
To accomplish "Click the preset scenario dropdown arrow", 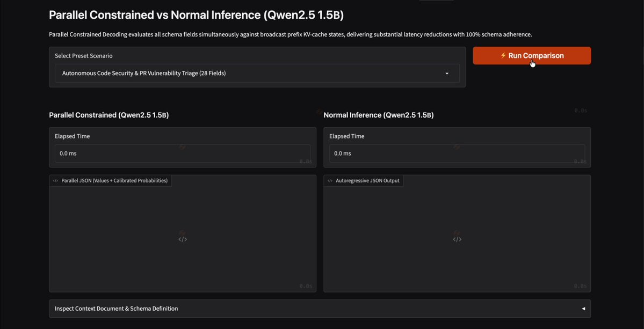I will (x=447, y=74).
